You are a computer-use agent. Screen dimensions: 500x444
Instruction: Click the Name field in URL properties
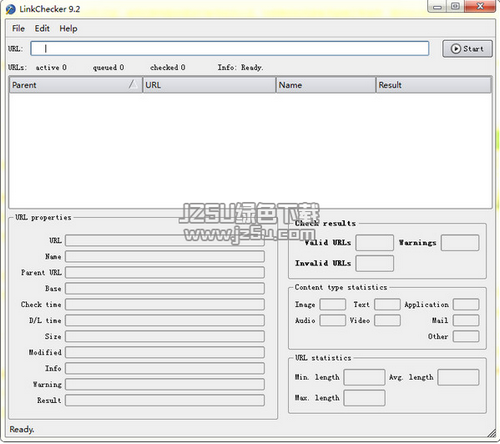point(165,256)
